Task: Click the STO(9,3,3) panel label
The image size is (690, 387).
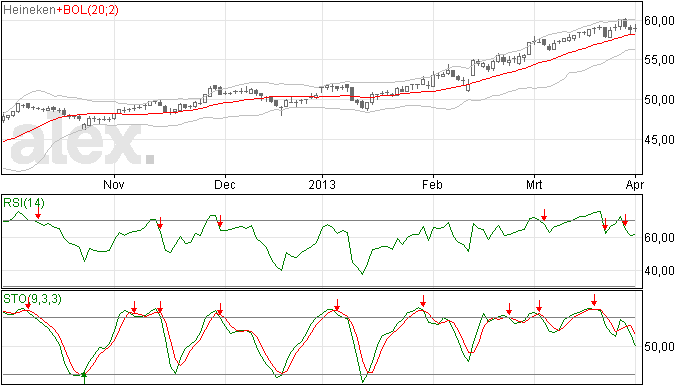Action: tap(32, 299)
